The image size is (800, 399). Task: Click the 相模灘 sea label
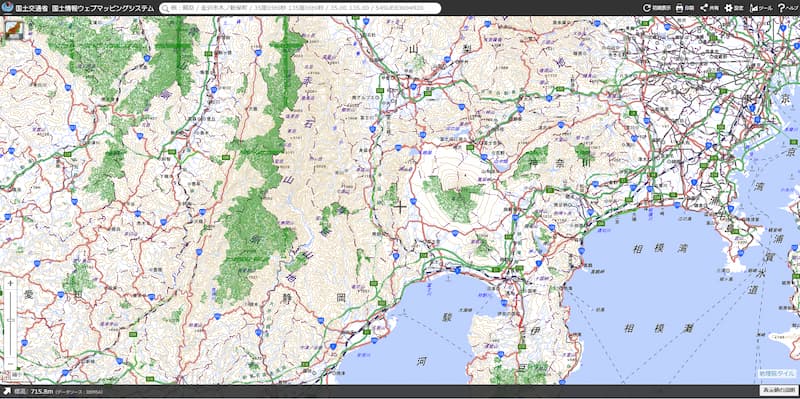[x=660, y=328]
